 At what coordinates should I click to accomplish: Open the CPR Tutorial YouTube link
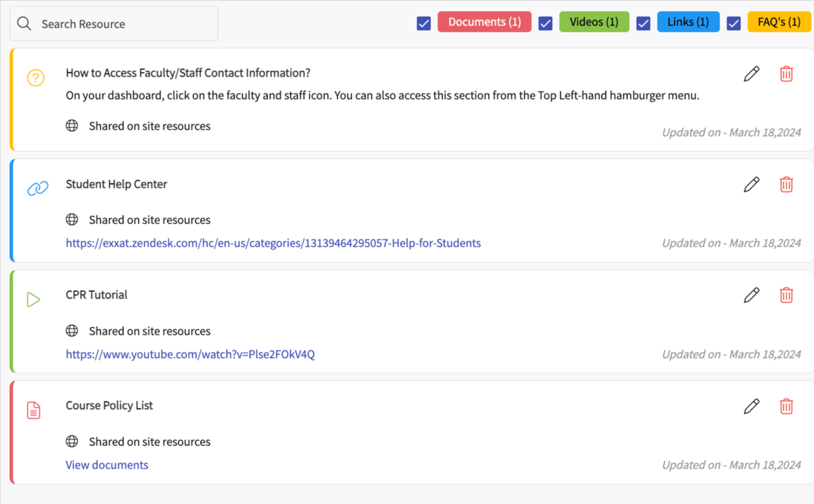click(x=190, y=355)
